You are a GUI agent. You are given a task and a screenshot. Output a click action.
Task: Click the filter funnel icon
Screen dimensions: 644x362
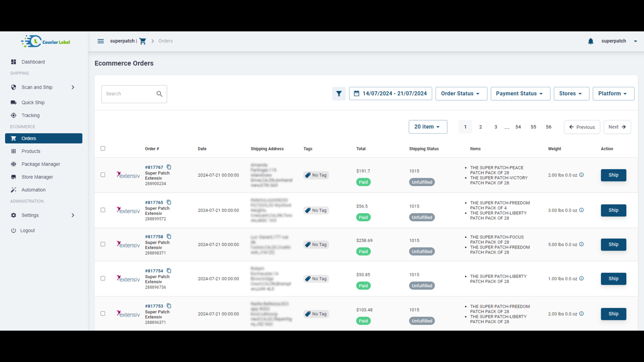point(339,94)
